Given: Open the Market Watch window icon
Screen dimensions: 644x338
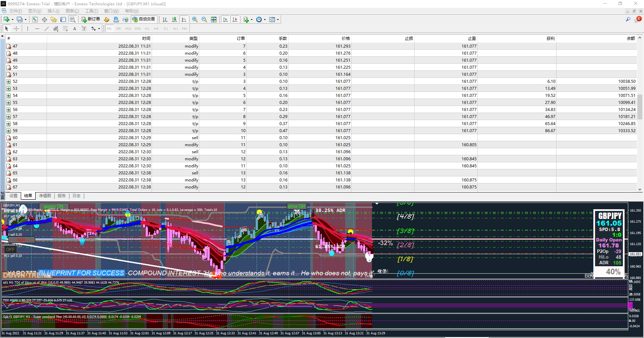Looking at the screenshot, I should (x=35, y=19).
